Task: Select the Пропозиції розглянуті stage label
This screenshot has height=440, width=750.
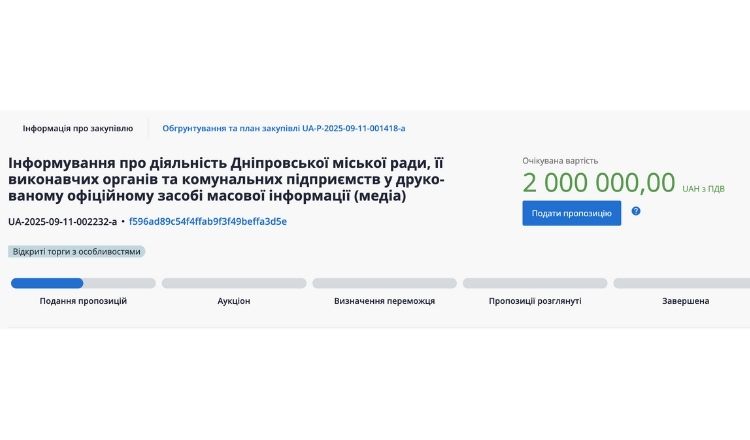Action: point(535,301)
